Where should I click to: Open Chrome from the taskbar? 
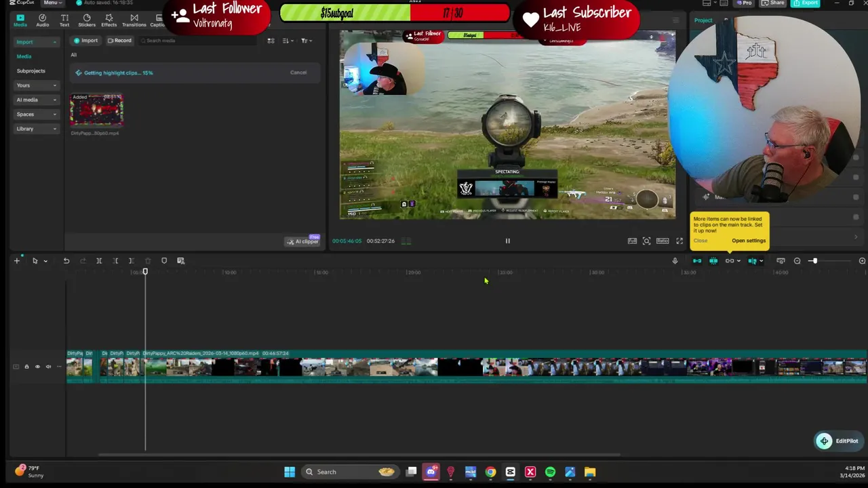click(x=490, y=472)
